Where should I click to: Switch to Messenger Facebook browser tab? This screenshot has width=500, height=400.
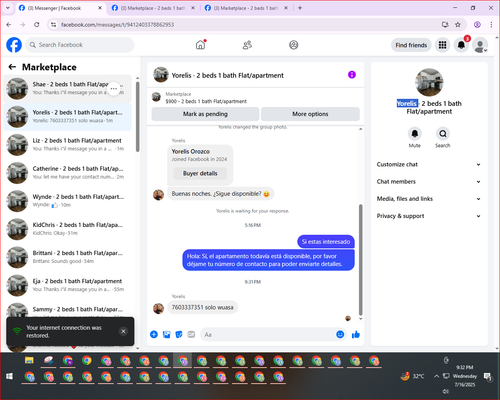pos(60,8)
